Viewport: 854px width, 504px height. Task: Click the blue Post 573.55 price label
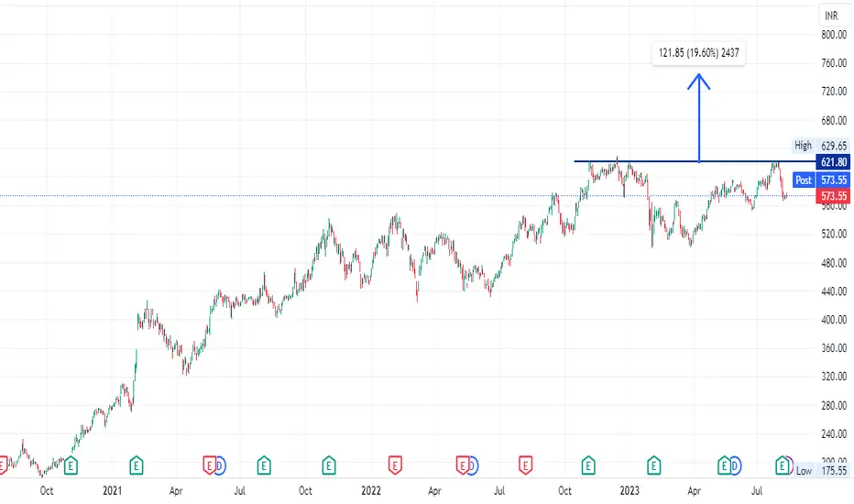click(822, 180)
